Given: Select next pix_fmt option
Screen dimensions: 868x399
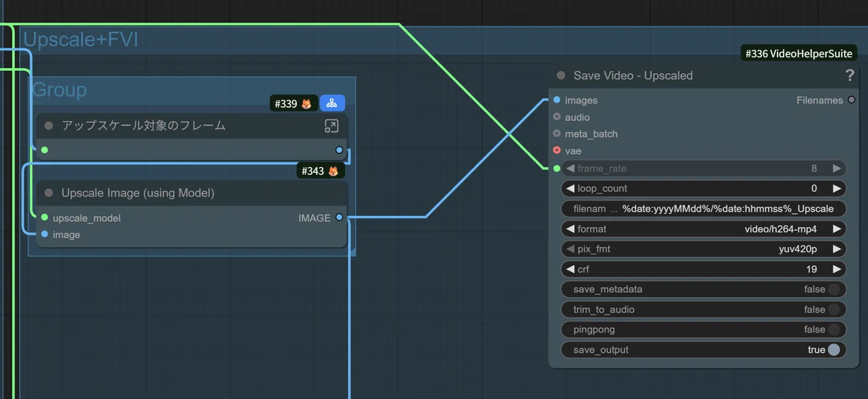Looking at the screenshot, I should 837,249.
